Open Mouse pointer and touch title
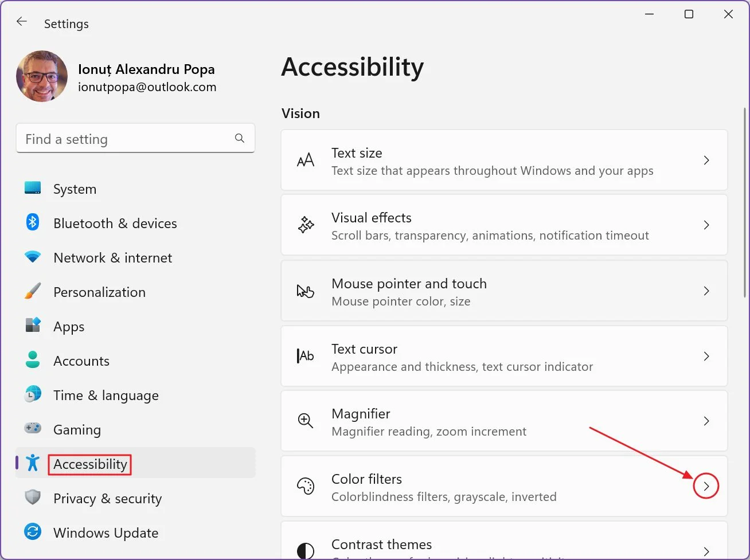Image resolution: width=750 pixels, height=560 pixels. click(x=409, y=284)
